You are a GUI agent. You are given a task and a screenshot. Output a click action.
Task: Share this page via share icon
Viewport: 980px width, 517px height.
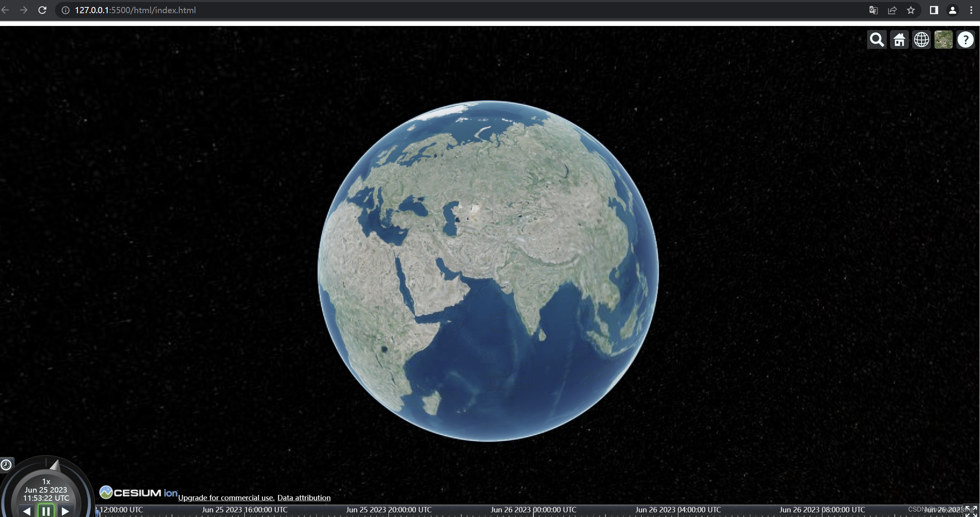coord(892,10)
